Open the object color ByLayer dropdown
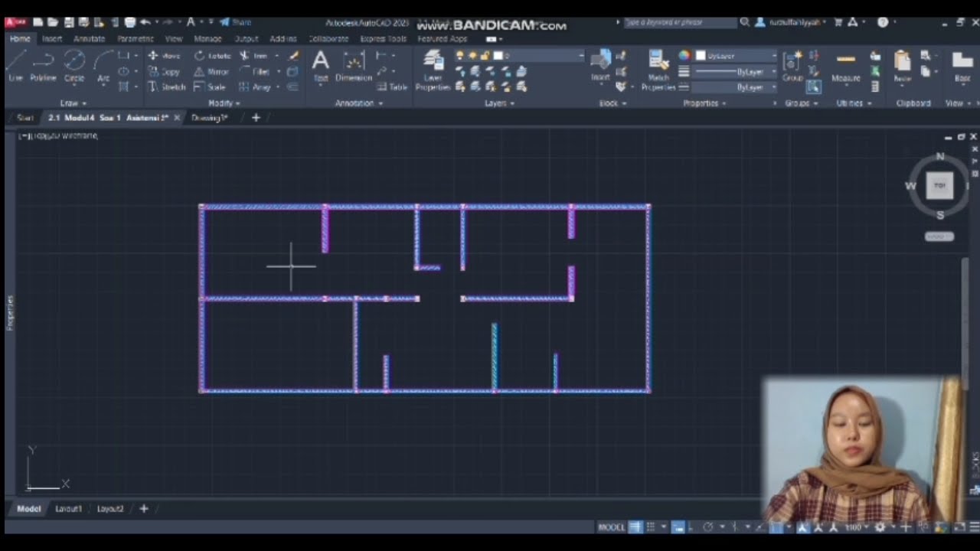 coord(735,56)
